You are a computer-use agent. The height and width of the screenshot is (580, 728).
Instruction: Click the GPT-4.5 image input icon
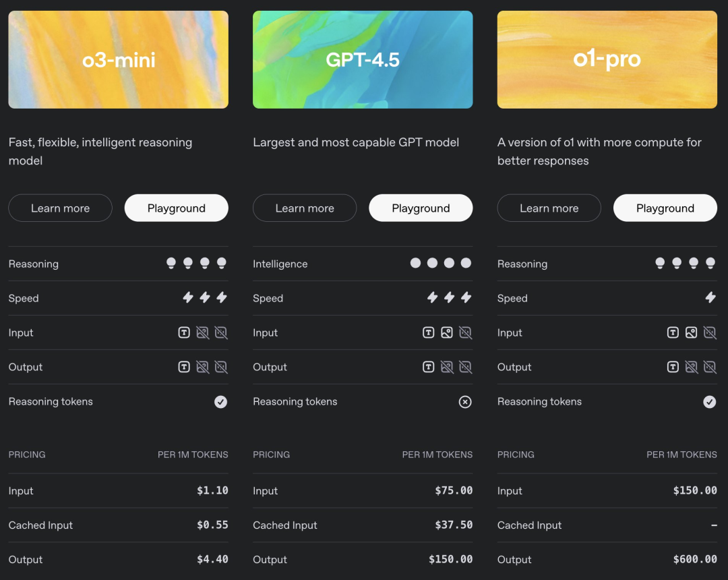point(447,332)
